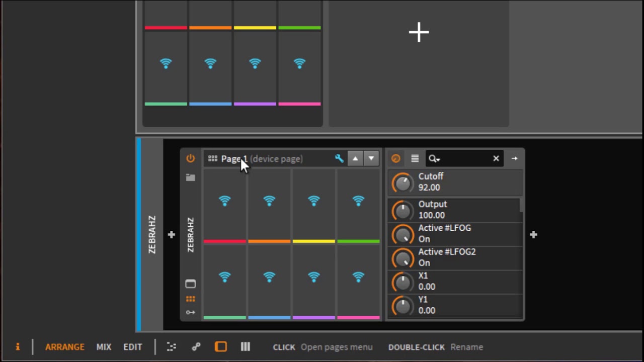Toggle the modulation routing key icon

coord(190,312)
